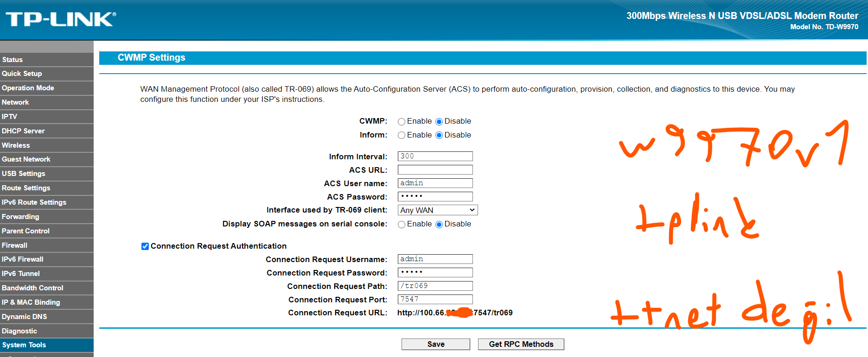Click the ACS Password field
Screen dimensions: 868x357
pos(435,197)
